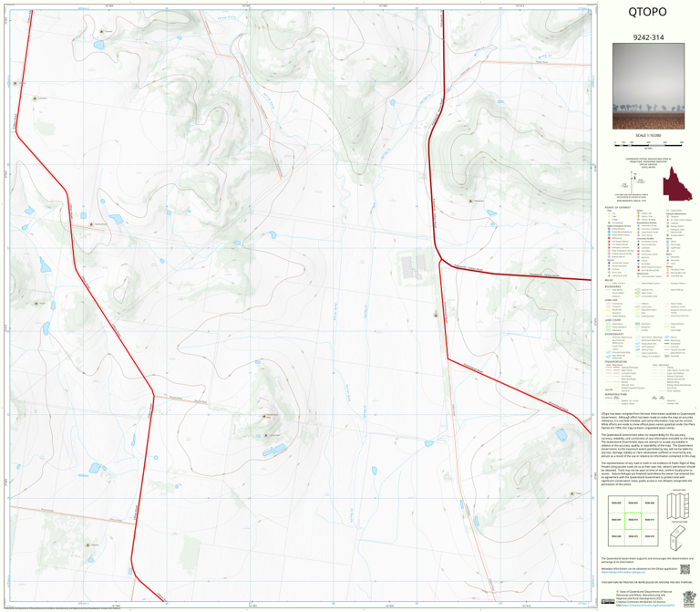Screen dimensions: 700x612
Task: Click the Queensland Government crest logo
Action: tap(689, 597)
